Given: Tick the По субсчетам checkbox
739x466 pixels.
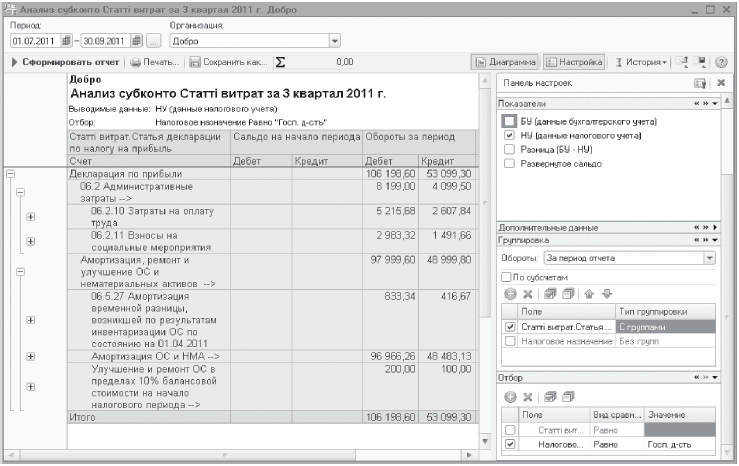Looking at the screenshot, I should [x=506, y=276].
